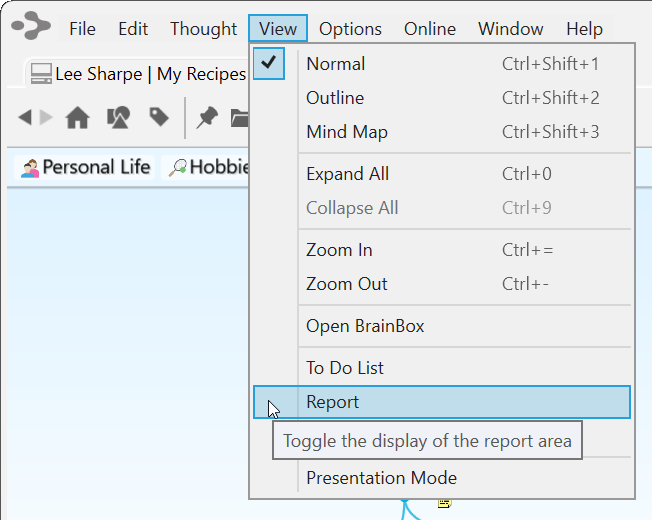Screen dimensions: 652x520
Task: Open the thought types shapes icon
Action: tap(118, 118)
